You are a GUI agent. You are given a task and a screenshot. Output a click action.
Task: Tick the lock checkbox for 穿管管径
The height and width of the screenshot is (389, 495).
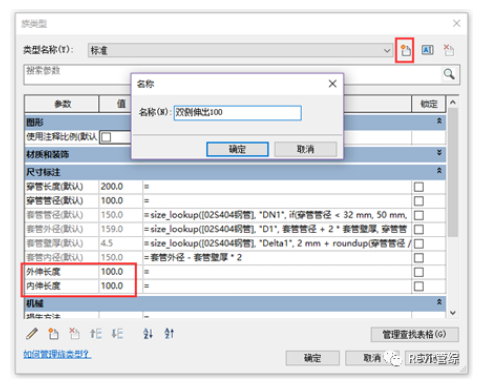[419, 201]
